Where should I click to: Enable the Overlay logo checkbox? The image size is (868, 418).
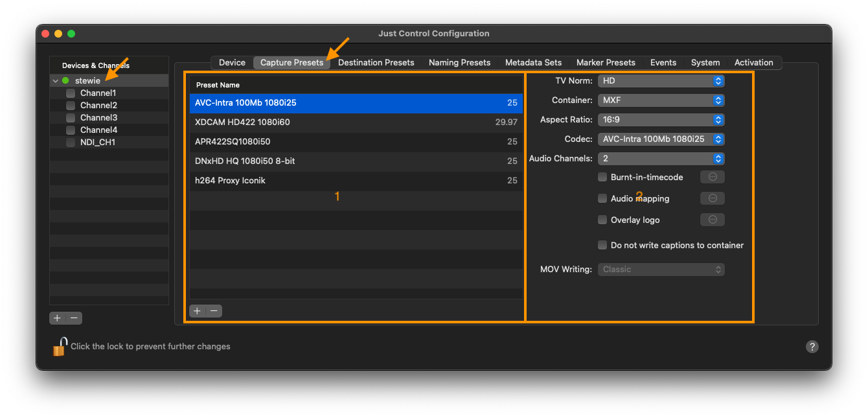click(x=602, y=220)
